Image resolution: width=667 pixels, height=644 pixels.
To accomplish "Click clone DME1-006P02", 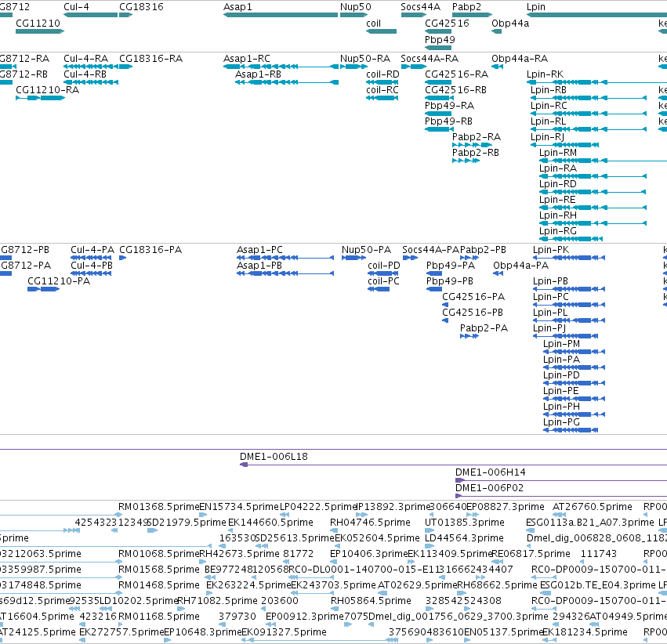I will point(561,497).
